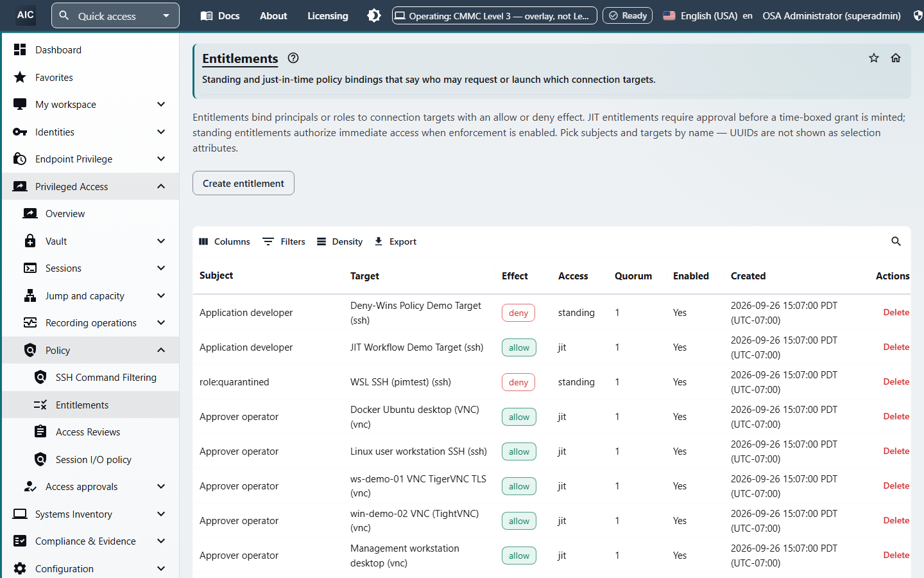Open Access Reviews page

tap(90, 432)
